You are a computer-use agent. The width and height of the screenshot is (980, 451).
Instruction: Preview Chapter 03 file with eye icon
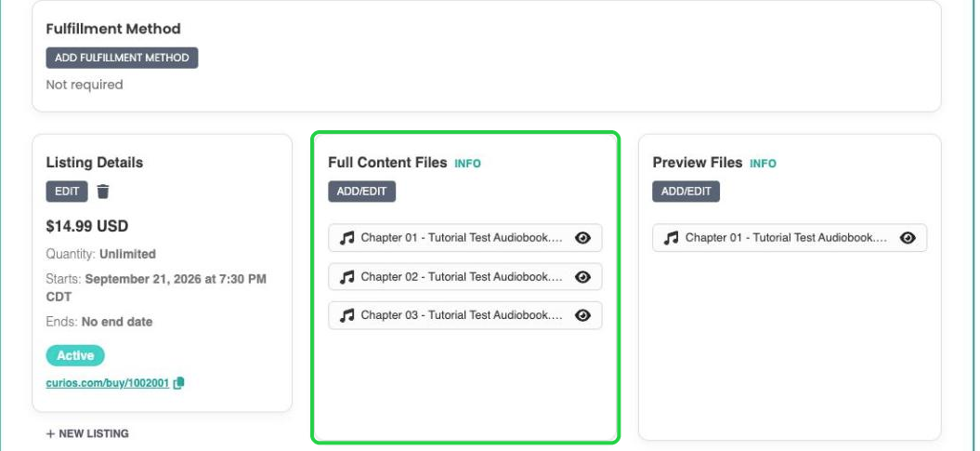click(582, 315)
